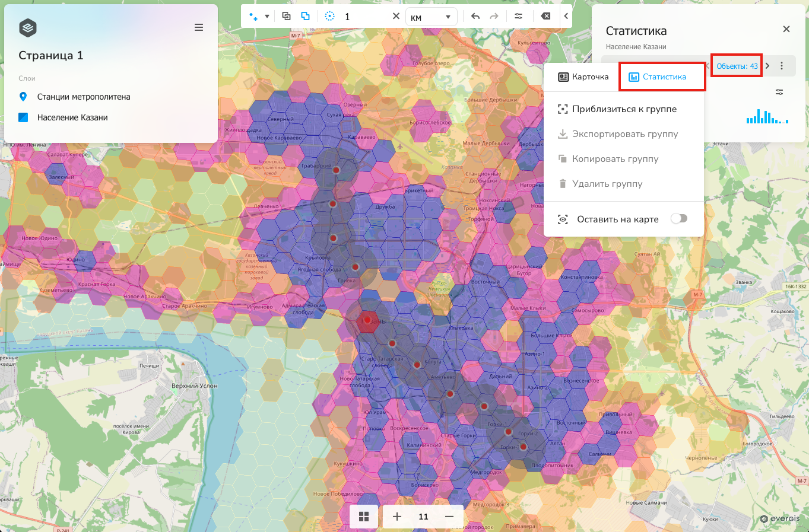
Task: Click the eye icon beside Оставить на карте
Action: 563,219
